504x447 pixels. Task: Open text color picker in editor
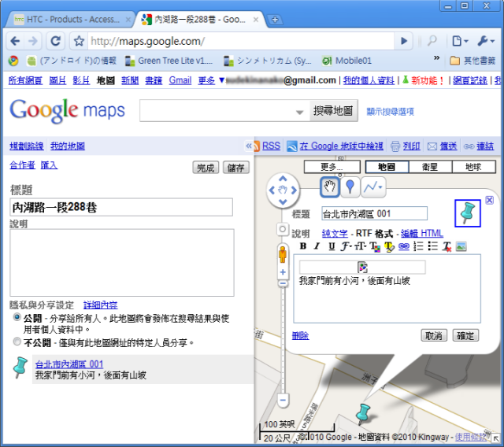(x=375, y=246)
